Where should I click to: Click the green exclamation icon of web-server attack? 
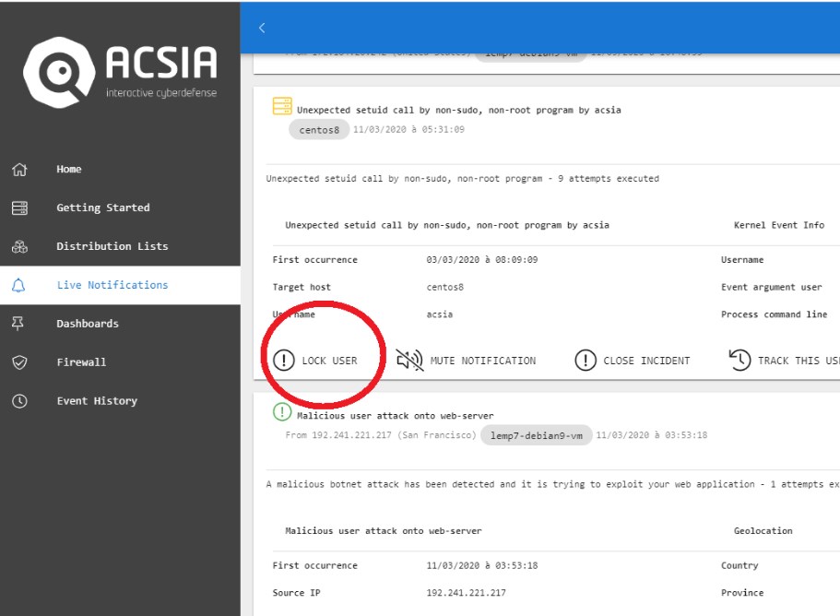click(282, 412)
